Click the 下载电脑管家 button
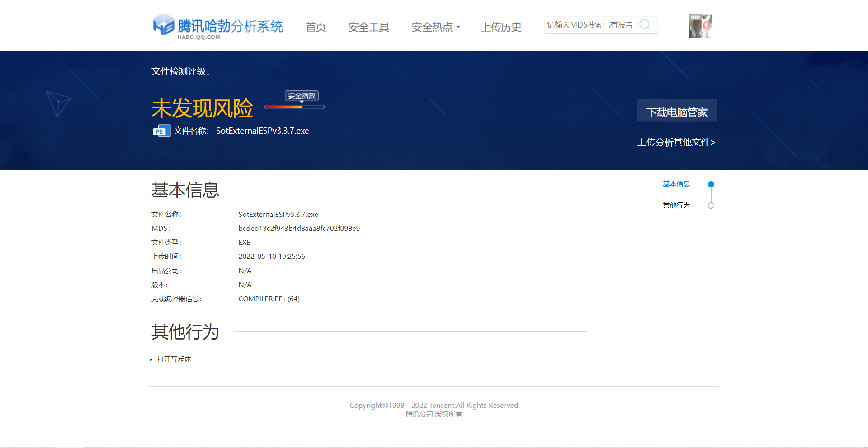The height and width of the screenshot is (448, 868). pos(676,111)
